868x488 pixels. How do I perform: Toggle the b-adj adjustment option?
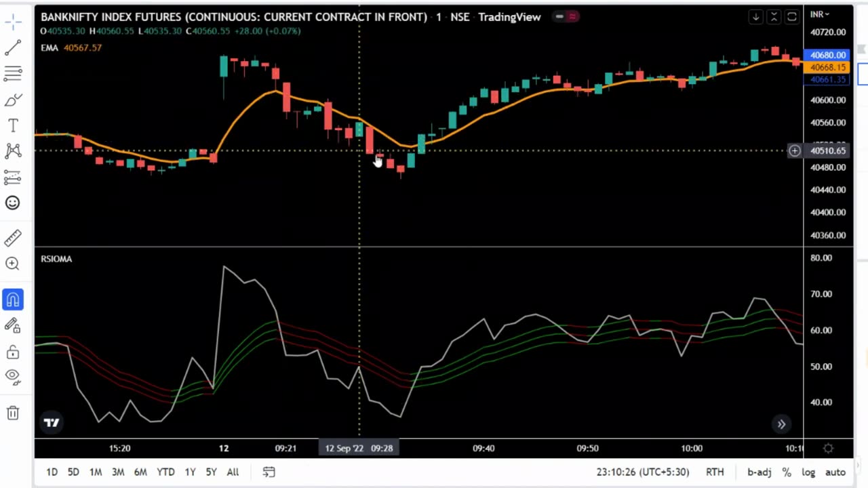(x=759, y=472)
